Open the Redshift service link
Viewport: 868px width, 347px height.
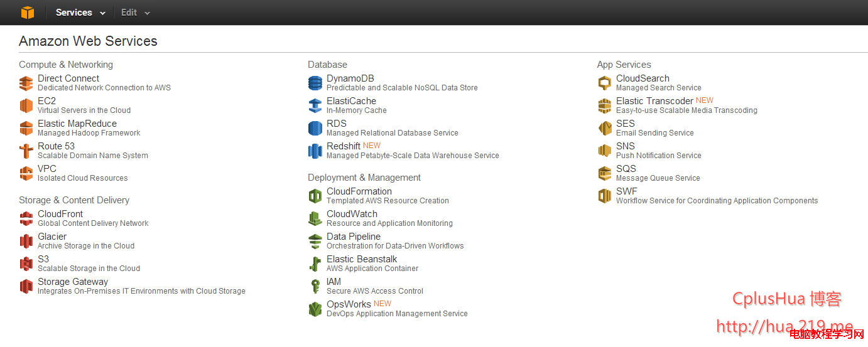coord(344,146)
